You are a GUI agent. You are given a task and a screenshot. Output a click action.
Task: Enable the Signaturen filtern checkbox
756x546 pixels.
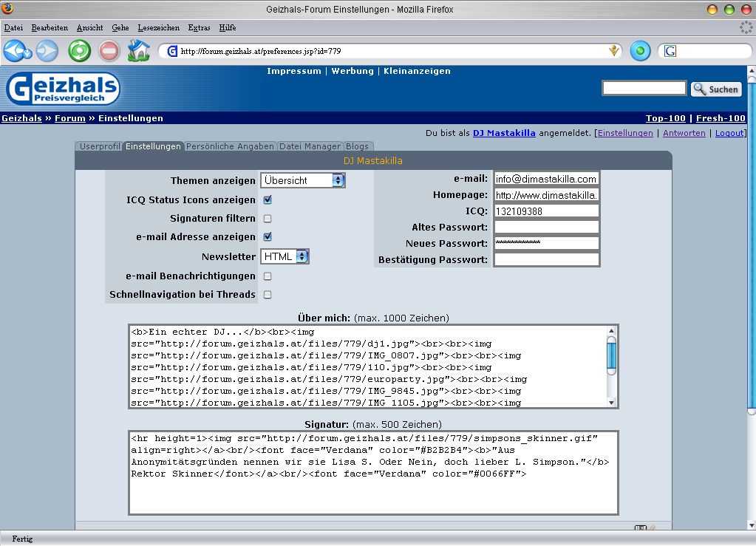click(x=268, y=218)
